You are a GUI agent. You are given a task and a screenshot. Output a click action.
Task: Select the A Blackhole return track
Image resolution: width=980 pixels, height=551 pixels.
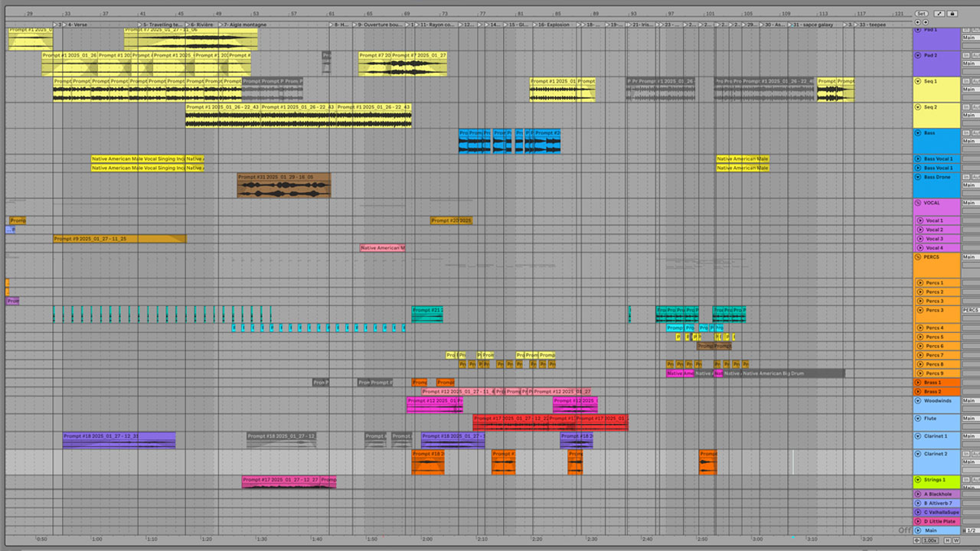937,494
